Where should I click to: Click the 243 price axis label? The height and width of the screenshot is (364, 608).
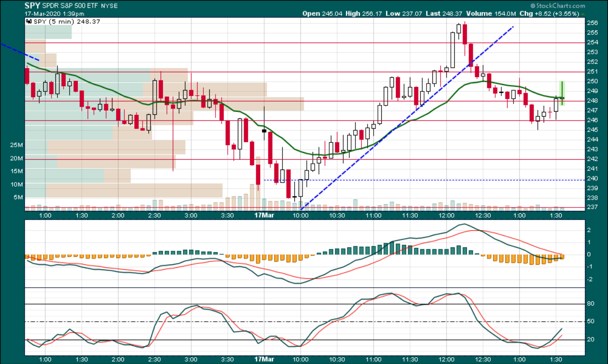593,149
